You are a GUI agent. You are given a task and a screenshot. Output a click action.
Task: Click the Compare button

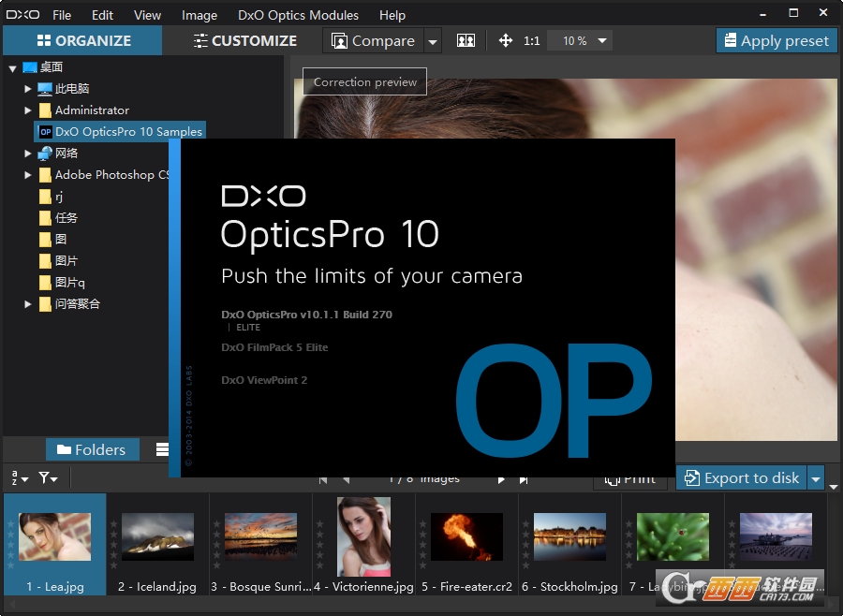[x=373, y=41]
